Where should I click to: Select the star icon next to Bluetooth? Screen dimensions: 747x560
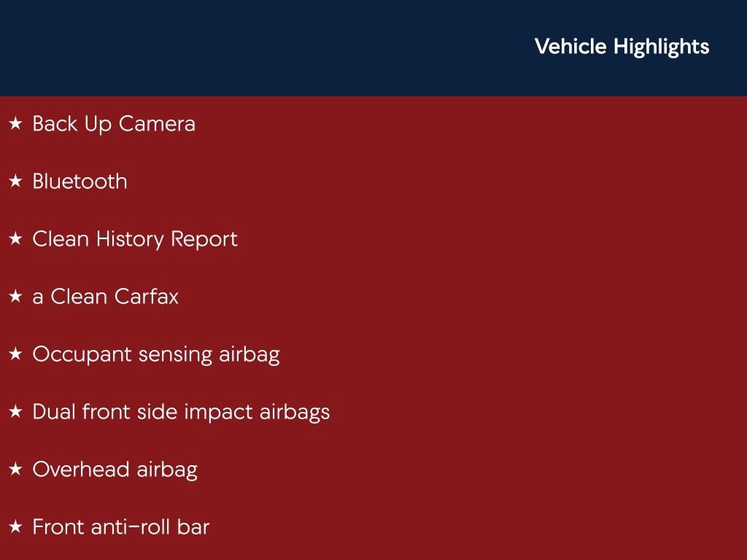(15, 182)
